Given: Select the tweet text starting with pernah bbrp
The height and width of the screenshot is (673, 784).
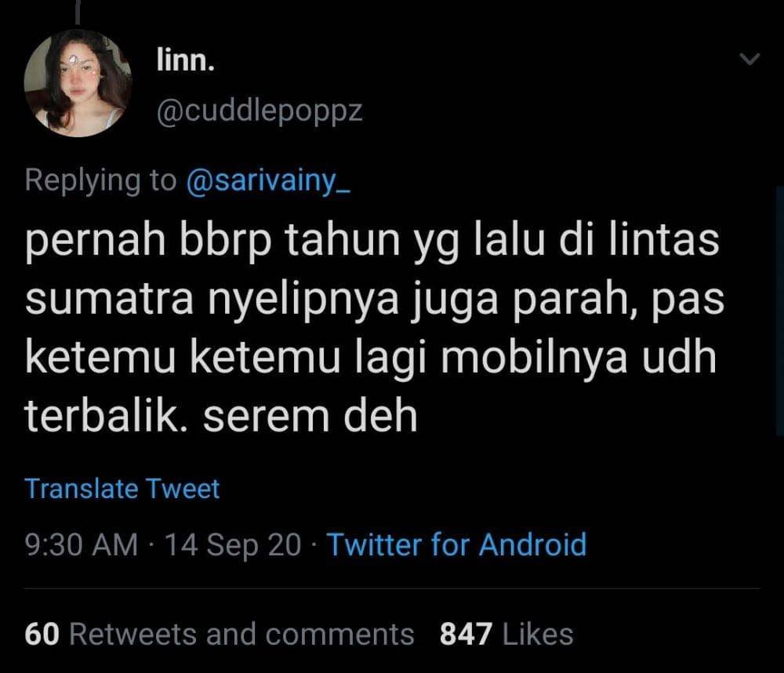Looking at the screenshot, I should click(375, 328).
